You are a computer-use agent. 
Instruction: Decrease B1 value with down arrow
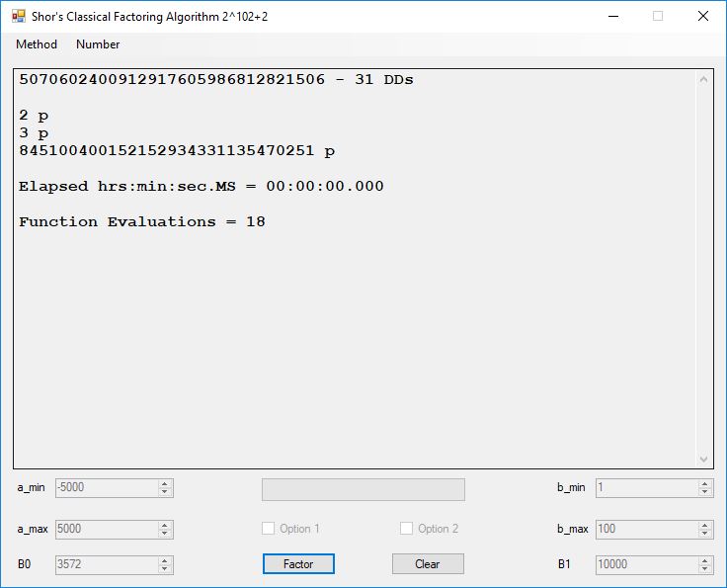pos(704,569)
